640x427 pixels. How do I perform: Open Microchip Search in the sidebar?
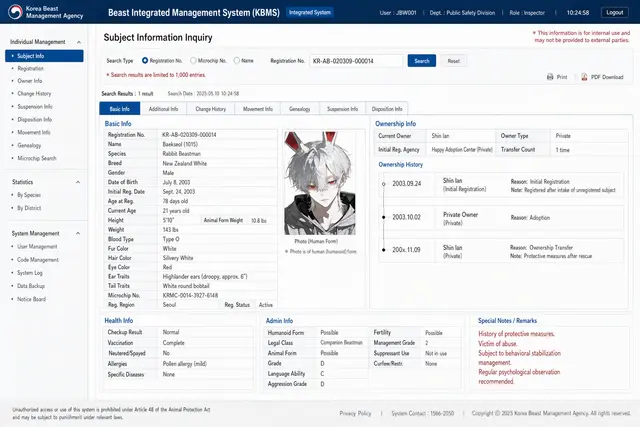[x=37, y=158]
